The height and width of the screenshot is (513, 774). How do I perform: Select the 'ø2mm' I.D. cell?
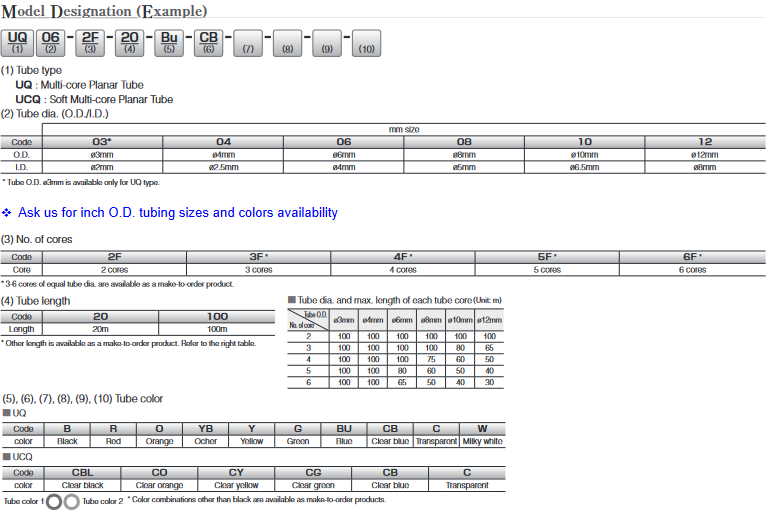click(102, 167)
